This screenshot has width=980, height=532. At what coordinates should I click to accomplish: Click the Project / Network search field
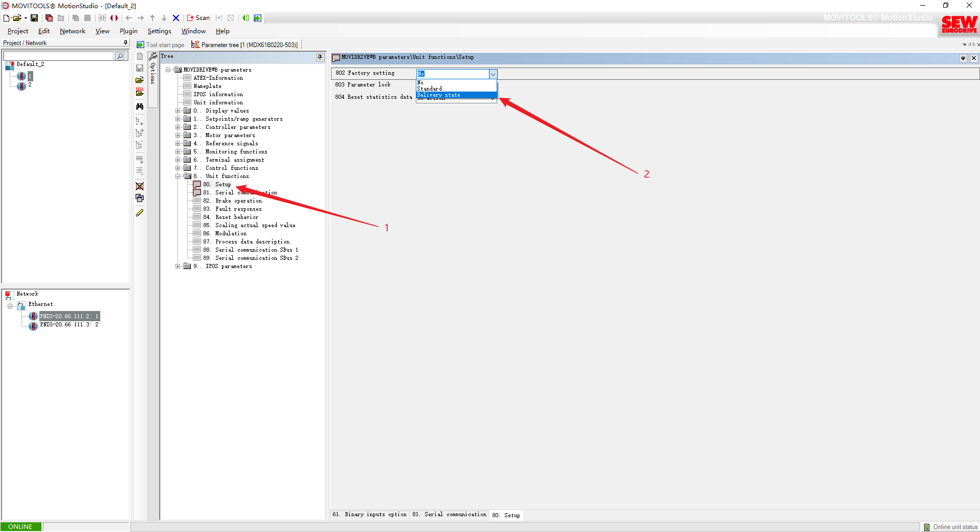[x=58, y=56]
